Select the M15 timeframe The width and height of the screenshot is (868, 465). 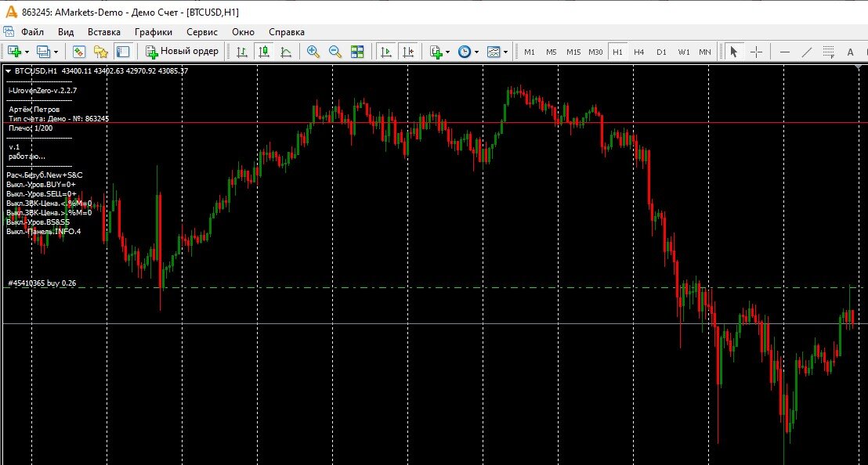coord(573,52)
